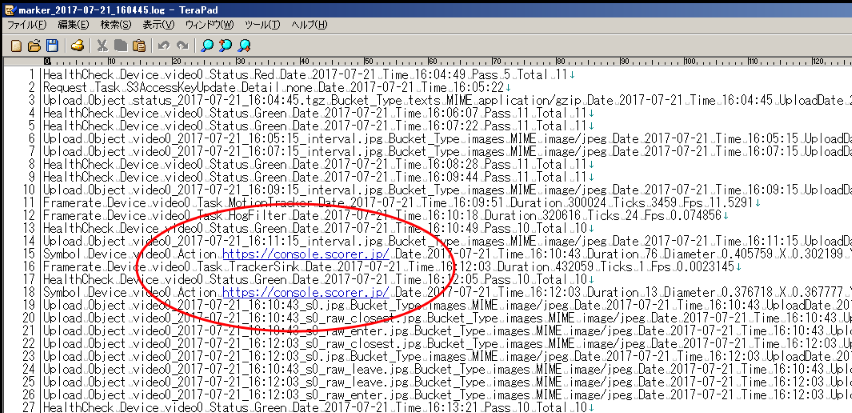Click 16:10:43_s0_raw_leave.jpg upload on line 24
The height and width of the screenshot is (413, 852).
[447, 370]
